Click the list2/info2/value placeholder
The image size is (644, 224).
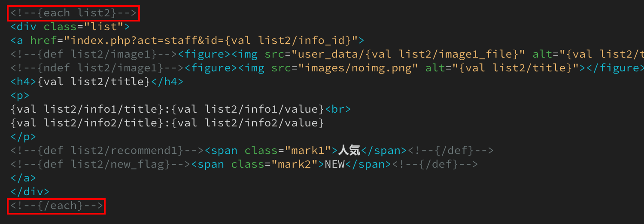coord(248,123)
